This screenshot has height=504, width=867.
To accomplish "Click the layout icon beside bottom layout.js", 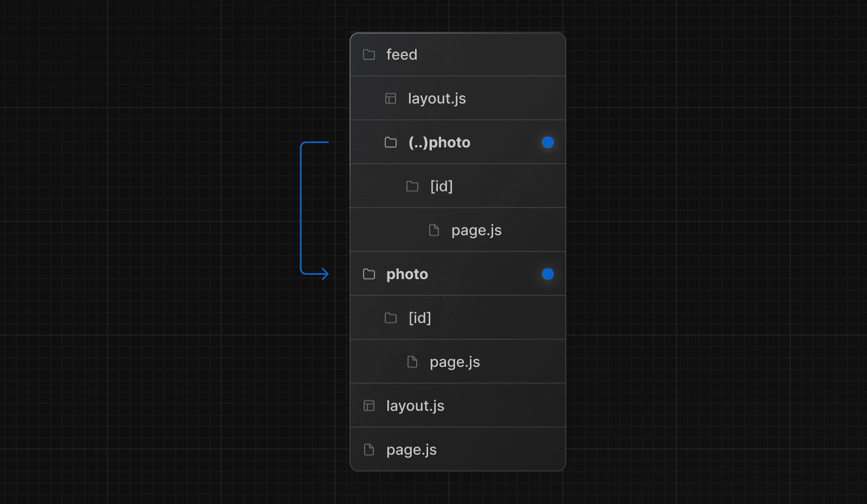I will click(x=369, y=406).
